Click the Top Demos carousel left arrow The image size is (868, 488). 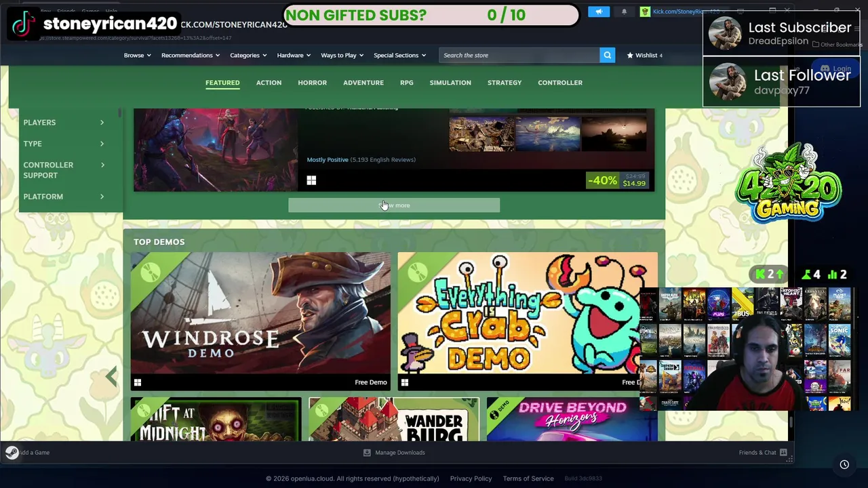point(111,377)
